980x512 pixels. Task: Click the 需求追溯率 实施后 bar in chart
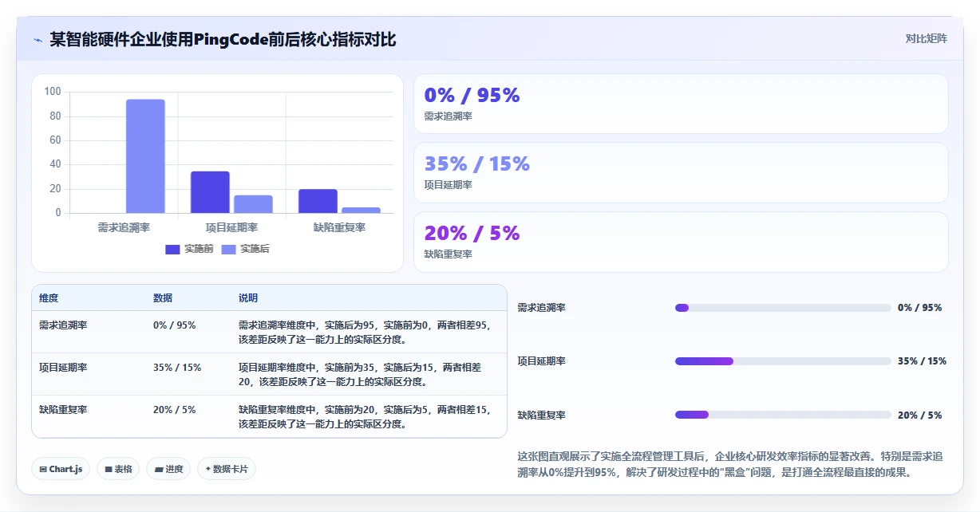[145, 156]
